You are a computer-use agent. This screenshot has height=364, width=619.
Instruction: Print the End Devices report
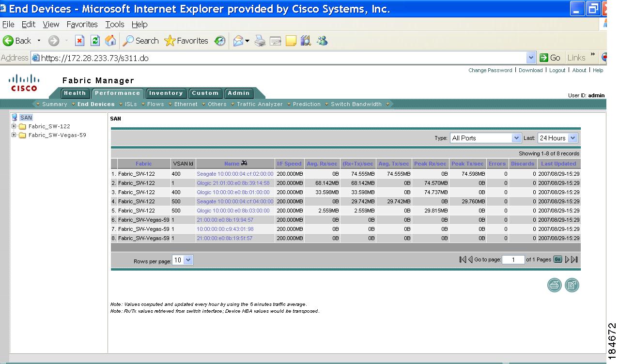tap(554, 285)
